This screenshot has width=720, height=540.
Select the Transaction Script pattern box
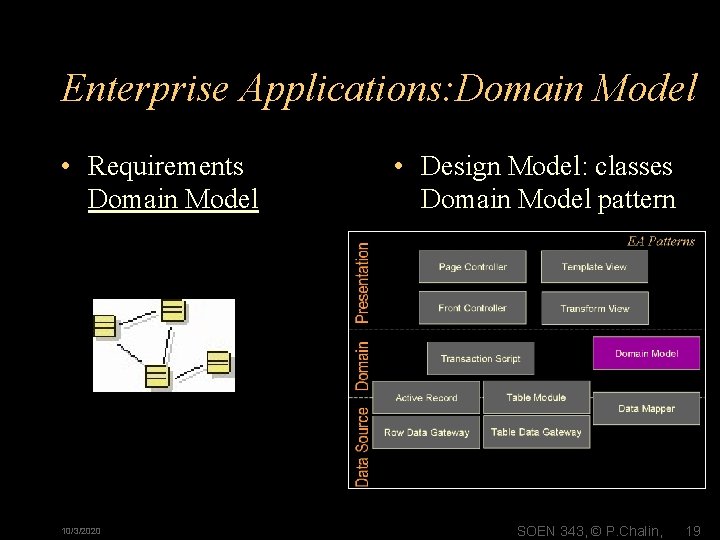[x=480, y=358]
